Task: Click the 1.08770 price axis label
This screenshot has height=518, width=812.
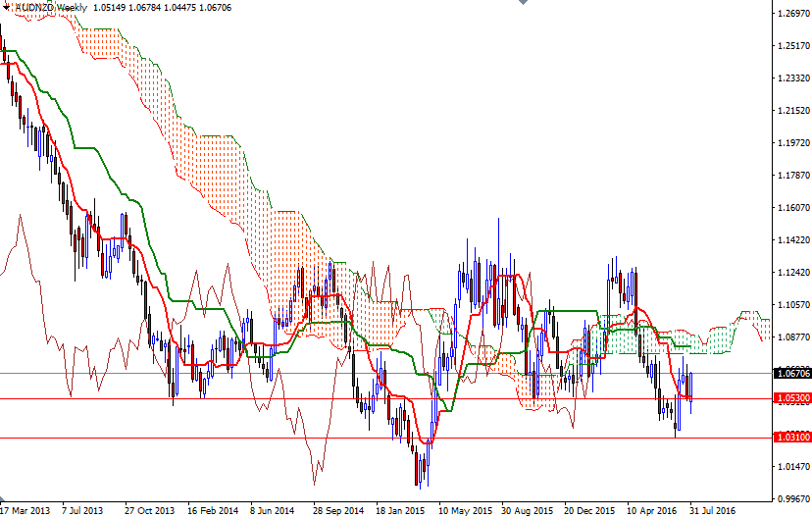Action: tap(794, 337)
